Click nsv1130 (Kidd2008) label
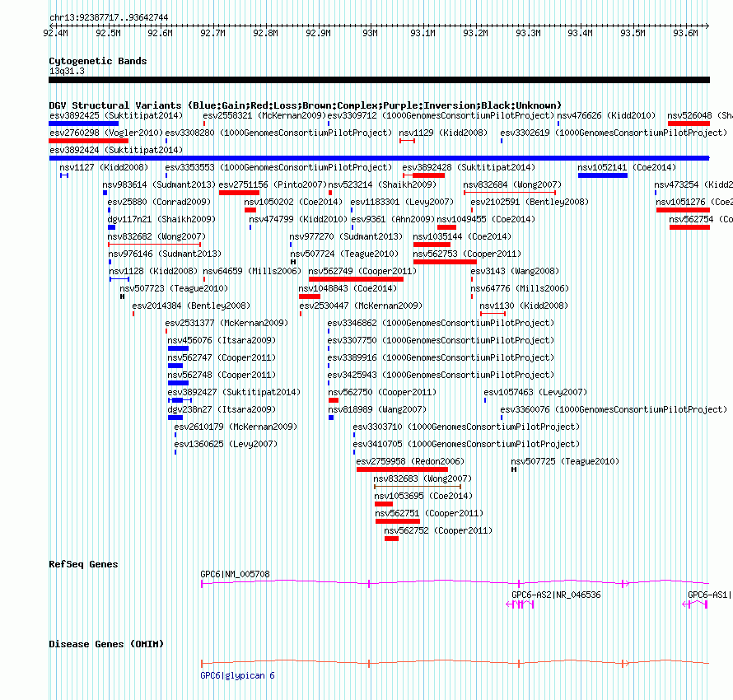This screenshot has height=700, width=733. pyautogui.click(x=524, y=306)
